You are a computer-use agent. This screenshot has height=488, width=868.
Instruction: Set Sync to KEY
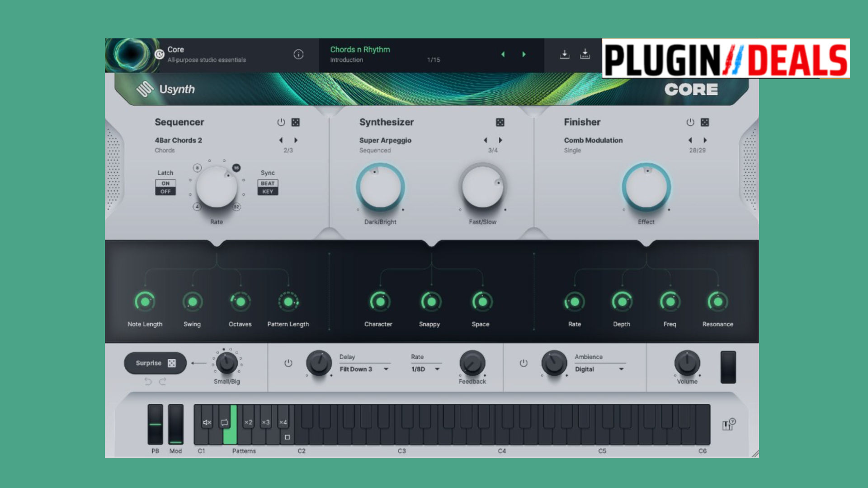tap(268, 192)
